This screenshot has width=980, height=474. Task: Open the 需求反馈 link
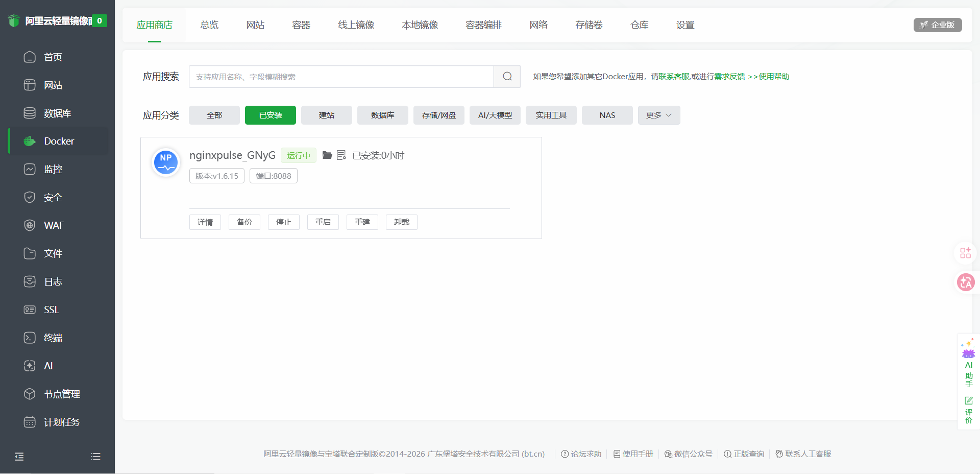point(729,77)
